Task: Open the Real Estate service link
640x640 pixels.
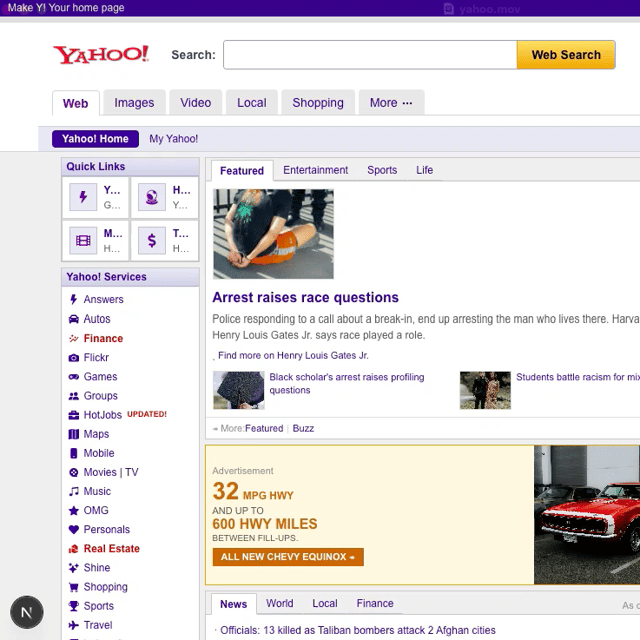Action: pos(111,549)
